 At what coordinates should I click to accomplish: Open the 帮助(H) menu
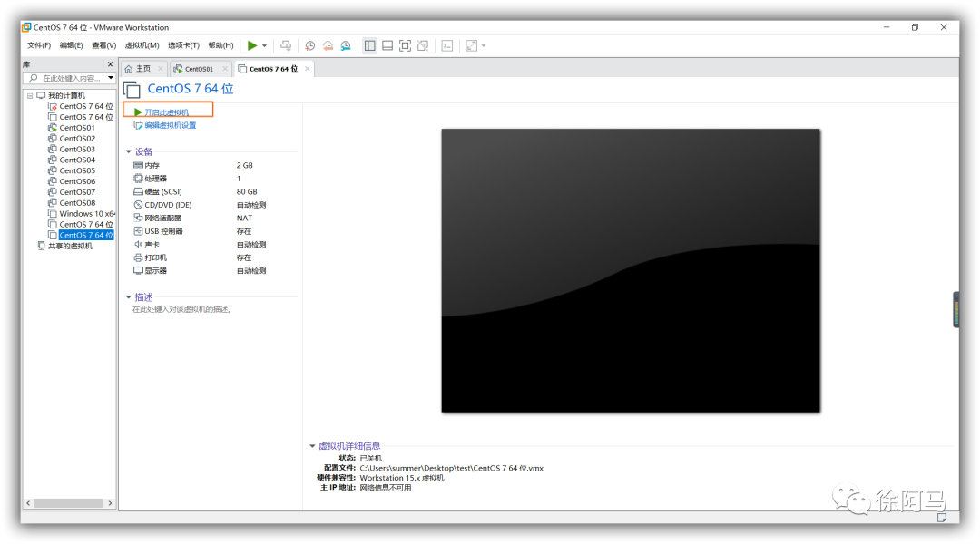click(x=220, y=45)
